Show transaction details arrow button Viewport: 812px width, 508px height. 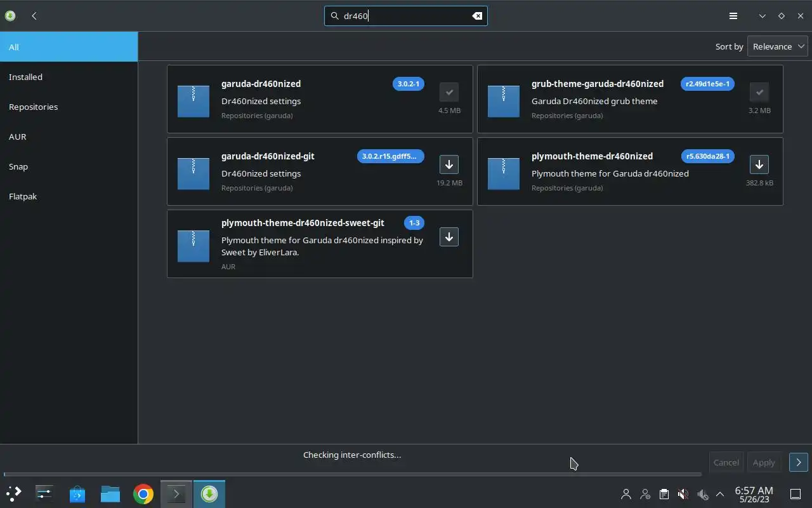pos(798,462)
